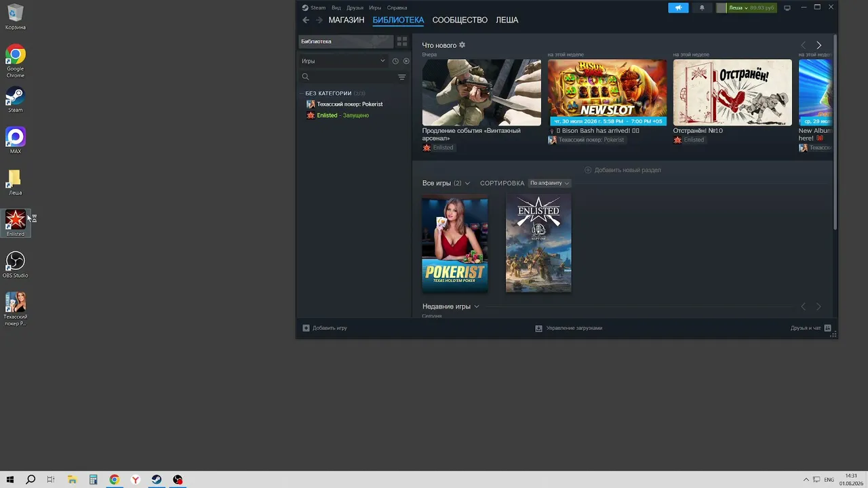The image size is (868, 488).
Task: Show previous What's New items
Action: pyautogui.click(x=804, y=45)
